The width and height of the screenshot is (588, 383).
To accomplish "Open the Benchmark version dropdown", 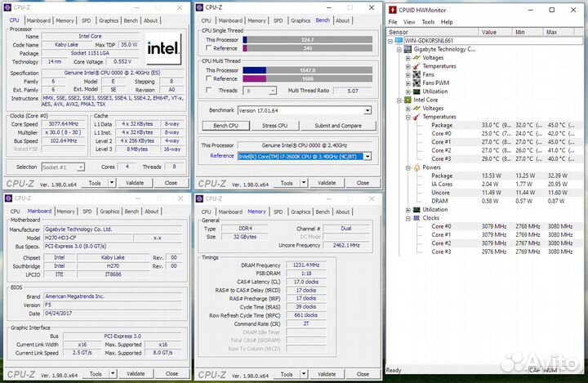I will pos(367,110).
